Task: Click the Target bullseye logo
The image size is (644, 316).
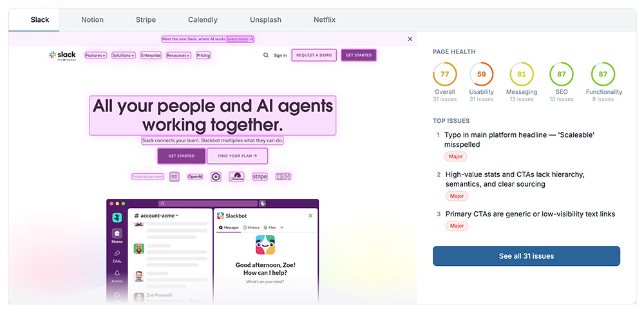Action: click(216, 177)
